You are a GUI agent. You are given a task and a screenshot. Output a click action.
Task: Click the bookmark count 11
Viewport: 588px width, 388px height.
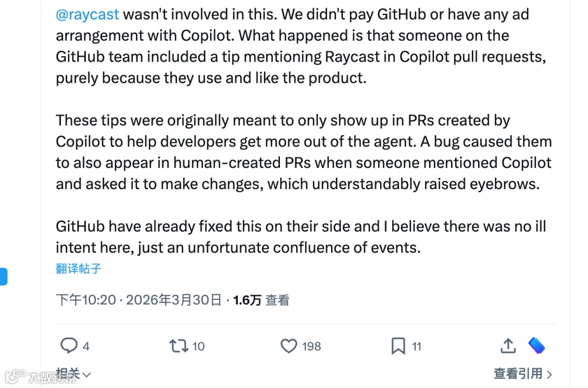[x=416, y=346]
